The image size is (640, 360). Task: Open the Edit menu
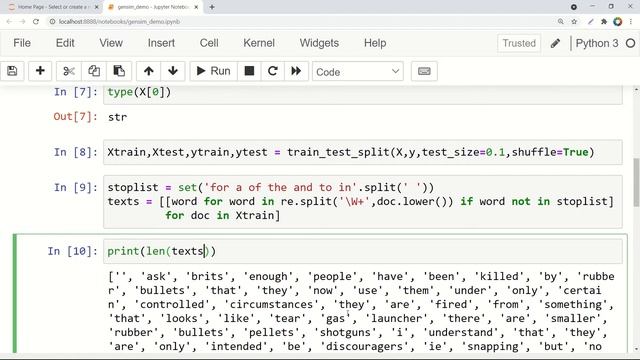pos(65,43)
